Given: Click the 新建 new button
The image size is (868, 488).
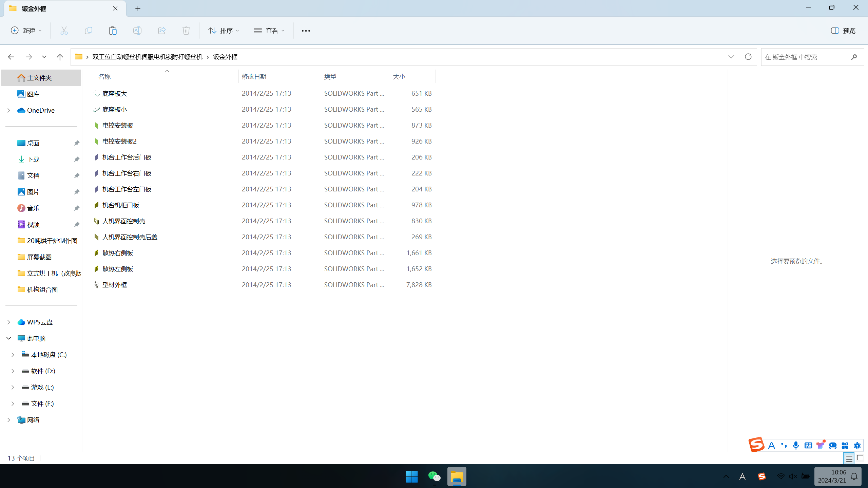Looking at the screenshot, I should pos(26,31).
